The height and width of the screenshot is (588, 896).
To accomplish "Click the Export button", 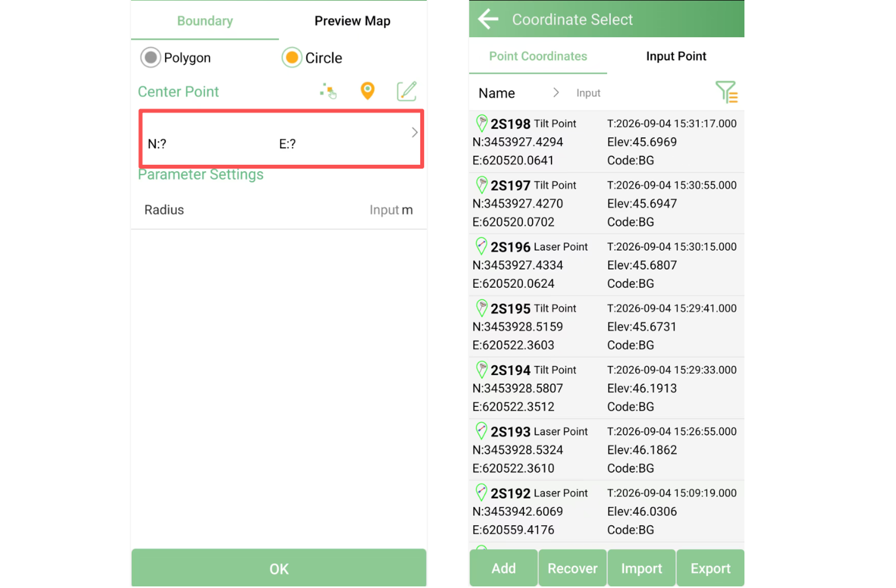I will 710,568.
